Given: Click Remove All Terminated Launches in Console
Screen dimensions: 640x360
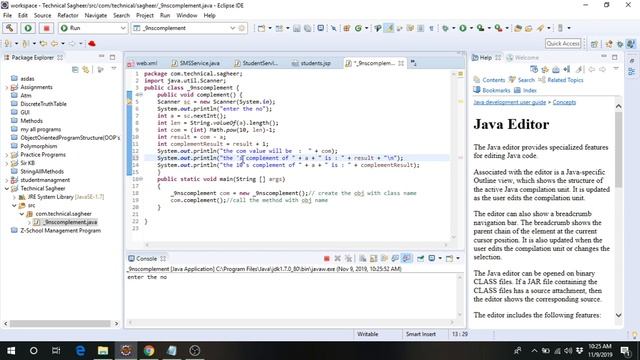Looking at the screenshot, I should click(x=348, y=258).
